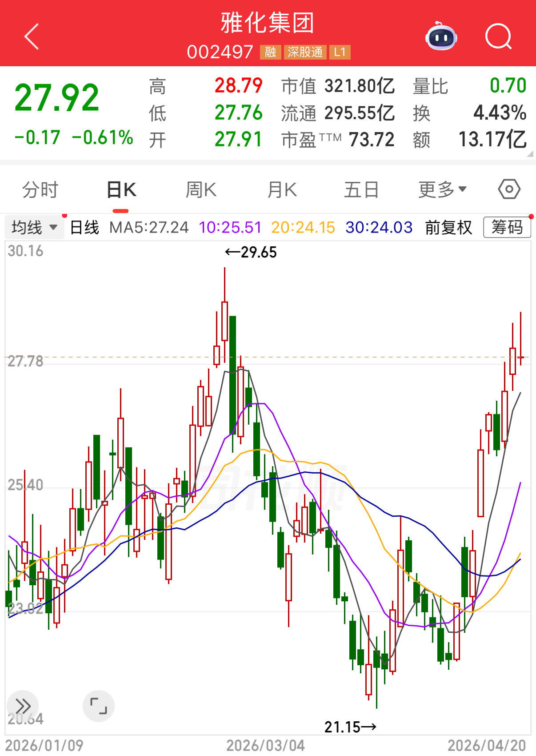This screenshot has height=756, width=536.
Task: Tap the back arrow icon
Action: coord(32,36)
